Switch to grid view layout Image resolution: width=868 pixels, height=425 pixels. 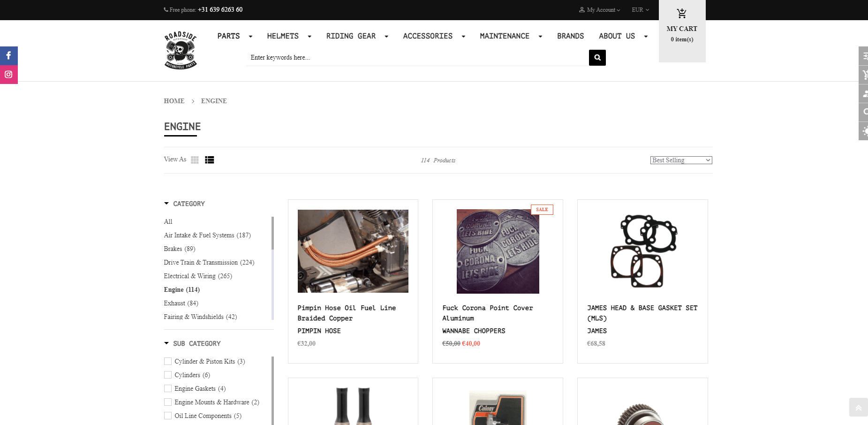tap(195, 160)
